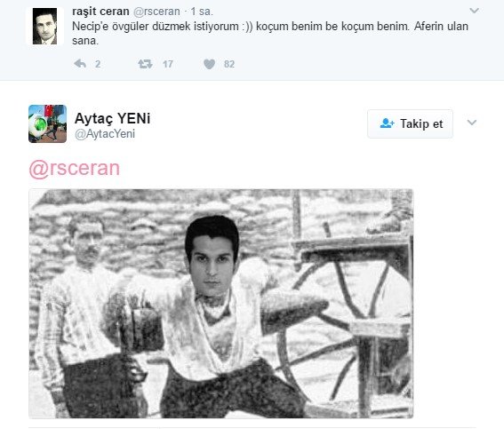Click the retweet icon on raşit ceran's tweet
This screenshot has height=429, width=504.
point(145,64)
